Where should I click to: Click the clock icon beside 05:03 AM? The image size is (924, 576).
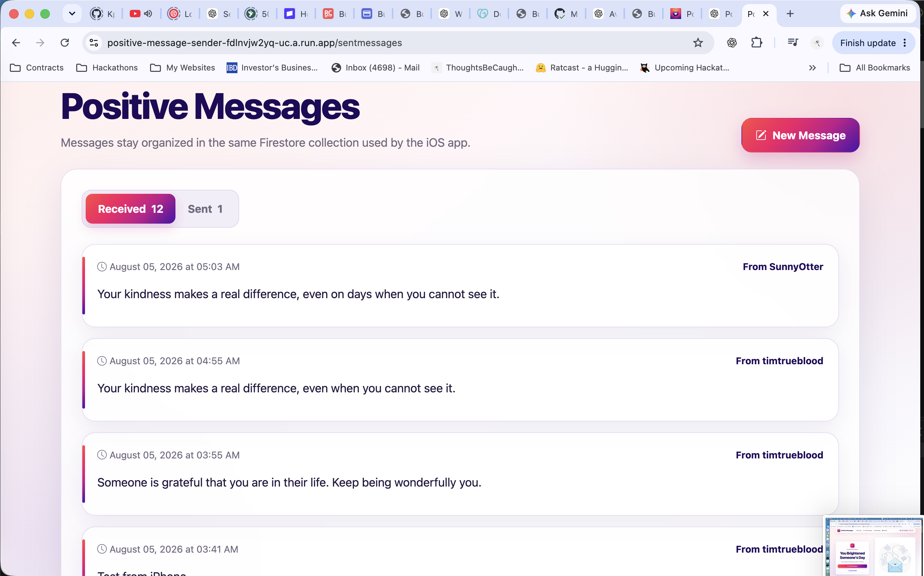coord(102,266)
